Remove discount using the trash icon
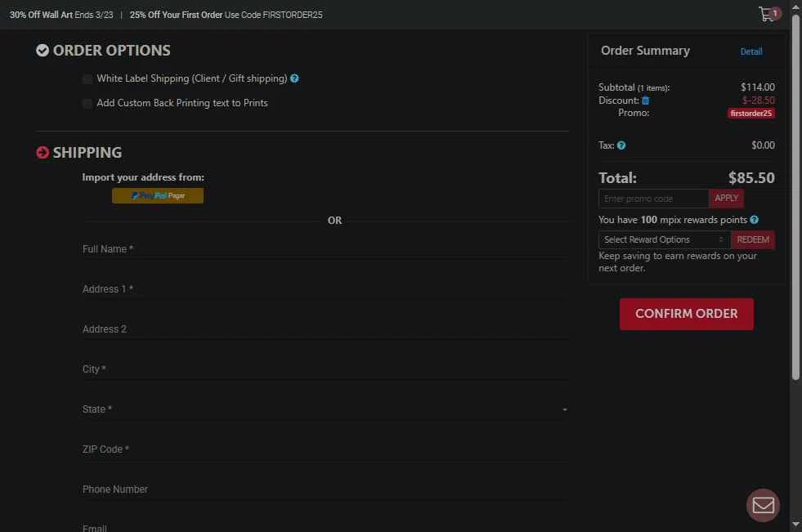Viewport: 802px width, 532px height. (x=645, y=101)
